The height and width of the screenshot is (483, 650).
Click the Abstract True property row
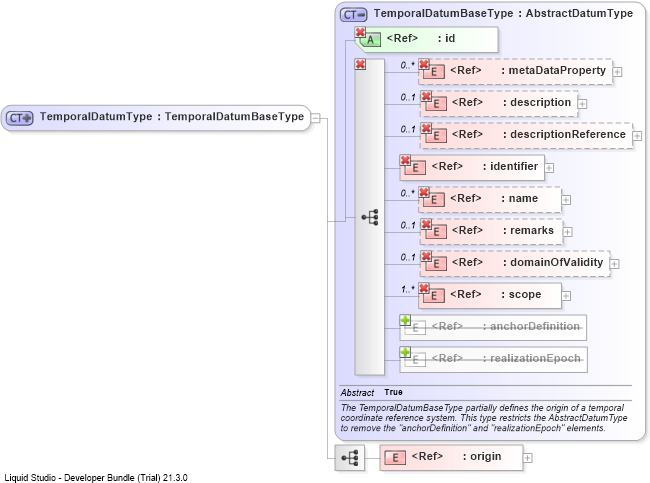pos(486,392)
